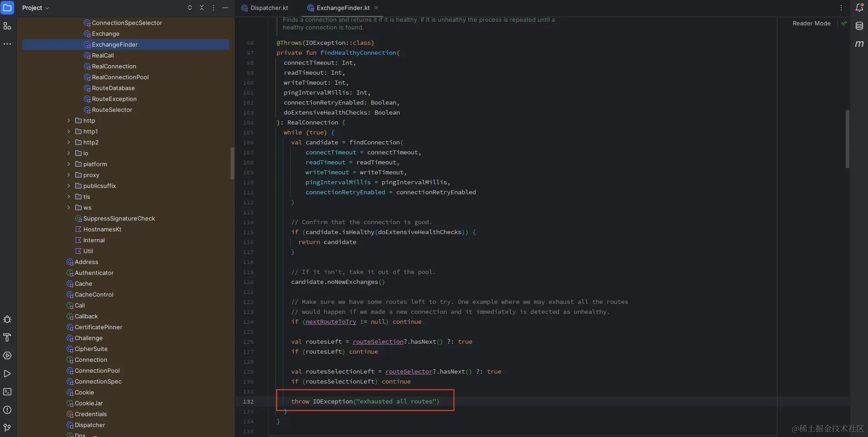Follow the routeSelector reference in code
Image resolution: width=868 pixels, height=437 pixels.
[409, 372]
